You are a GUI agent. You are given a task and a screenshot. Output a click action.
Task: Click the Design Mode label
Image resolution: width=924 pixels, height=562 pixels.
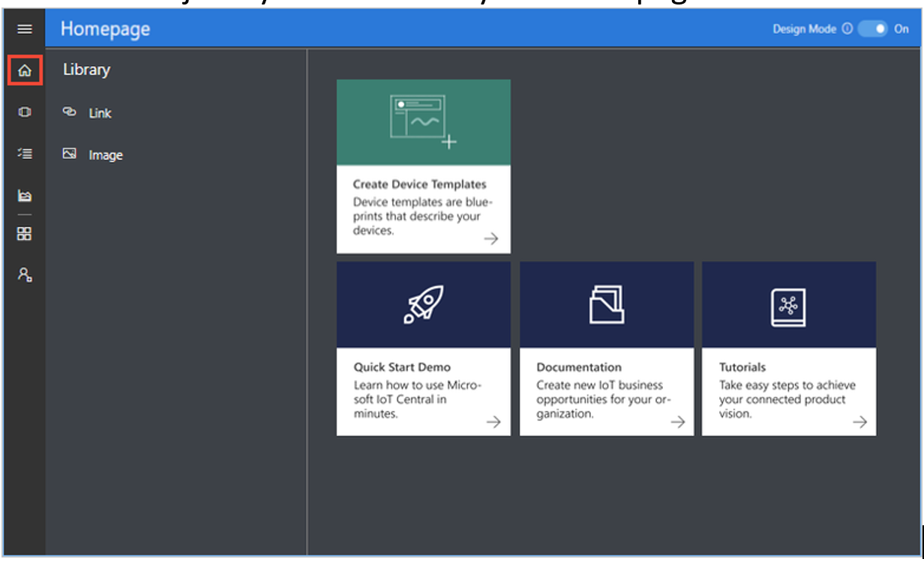point(804,29)
